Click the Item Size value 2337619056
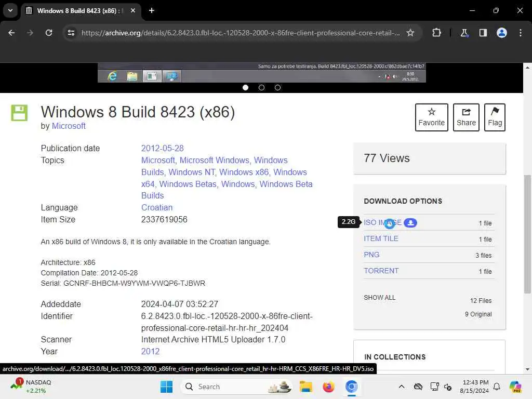 [164, 220]
